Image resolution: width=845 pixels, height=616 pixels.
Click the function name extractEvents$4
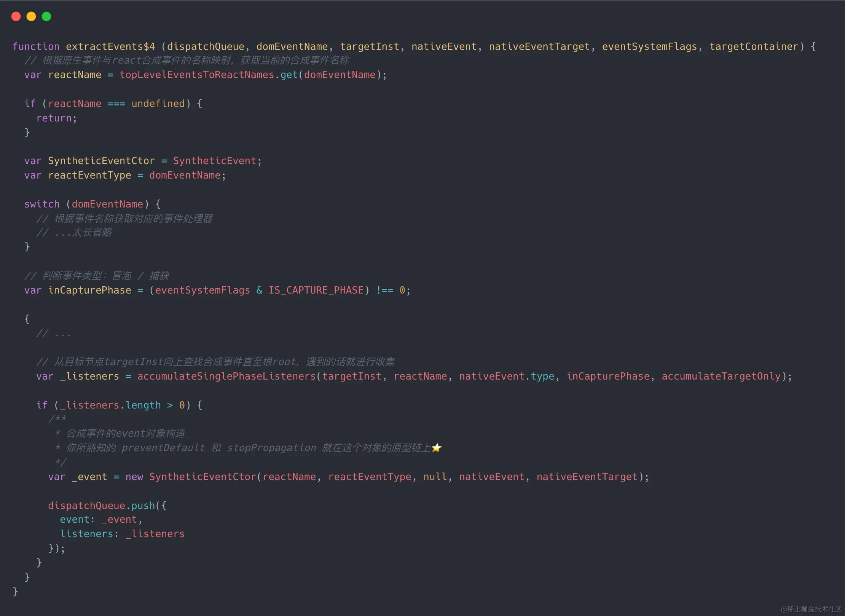point(110,46)
